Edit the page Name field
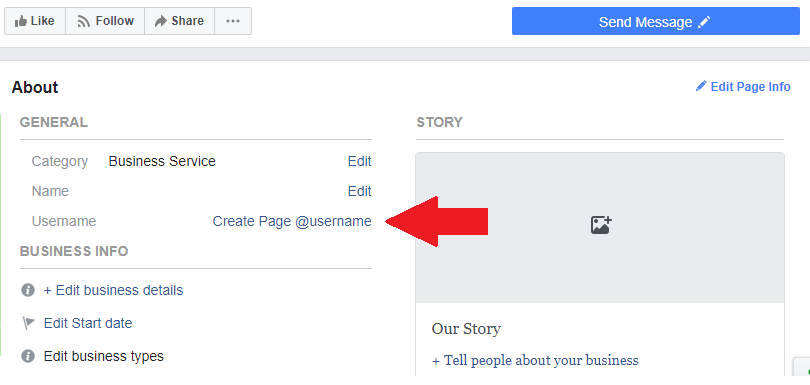This screenshot has width=810, height=385. click(x=360, y=191)
